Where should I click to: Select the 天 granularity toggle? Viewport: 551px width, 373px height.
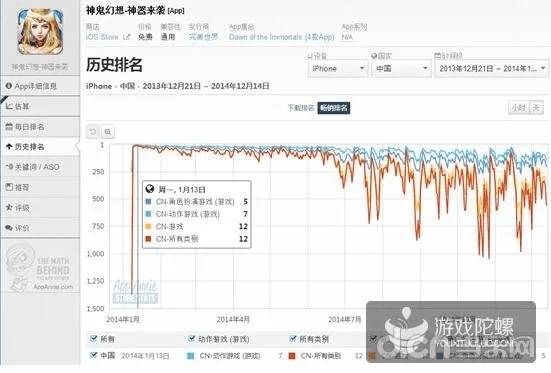coord(536,108)
